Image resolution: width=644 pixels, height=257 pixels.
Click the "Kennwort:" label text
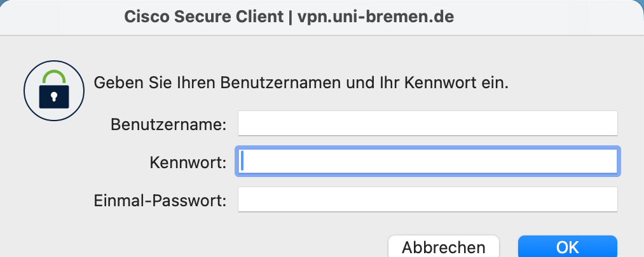point(188,162)
